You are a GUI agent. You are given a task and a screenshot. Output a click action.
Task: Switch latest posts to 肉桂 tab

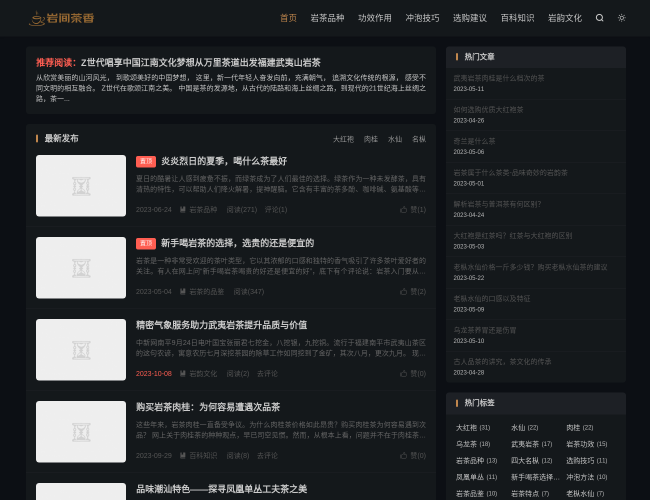tap(371, 139)
